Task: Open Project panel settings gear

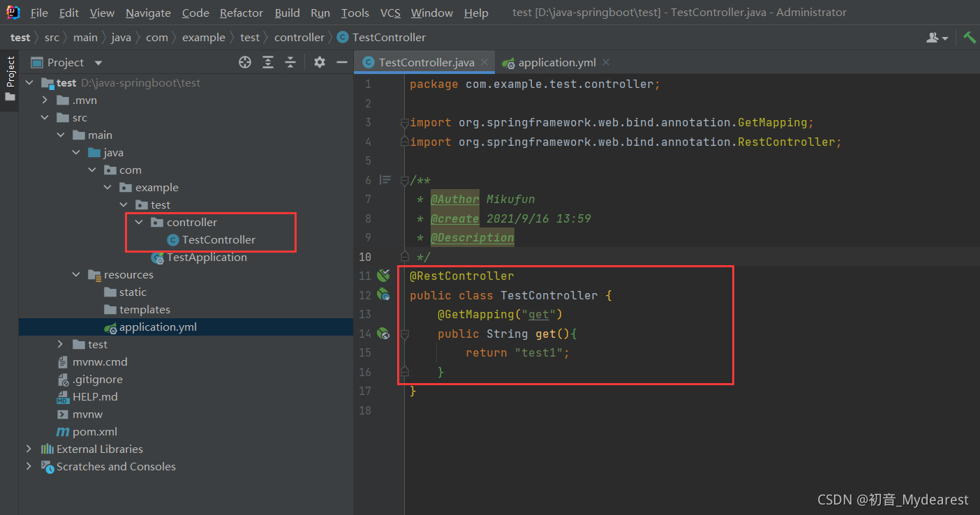Action: click(x=320, y=62)
